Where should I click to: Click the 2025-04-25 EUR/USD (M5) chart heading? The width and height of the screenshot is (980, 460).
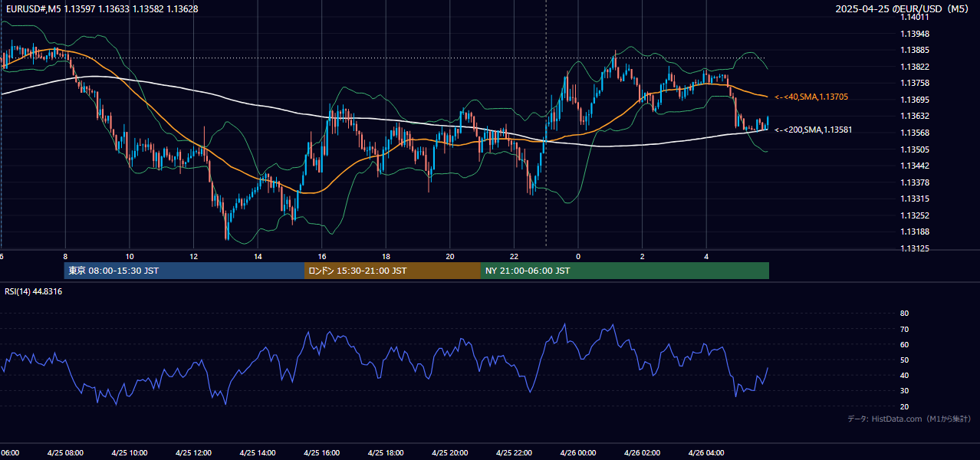[x=903, y=9]
